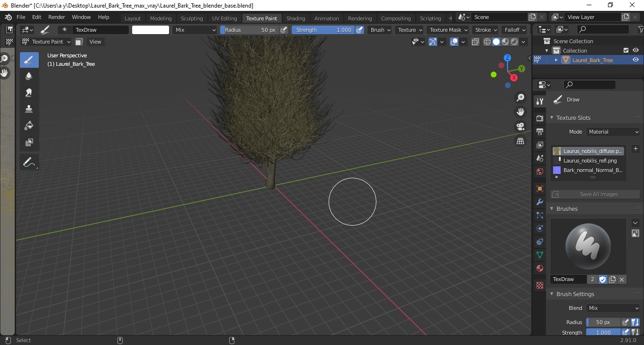
Task: Open the Output properties tab
Action: pyautogui.click(x=539, y=131)
